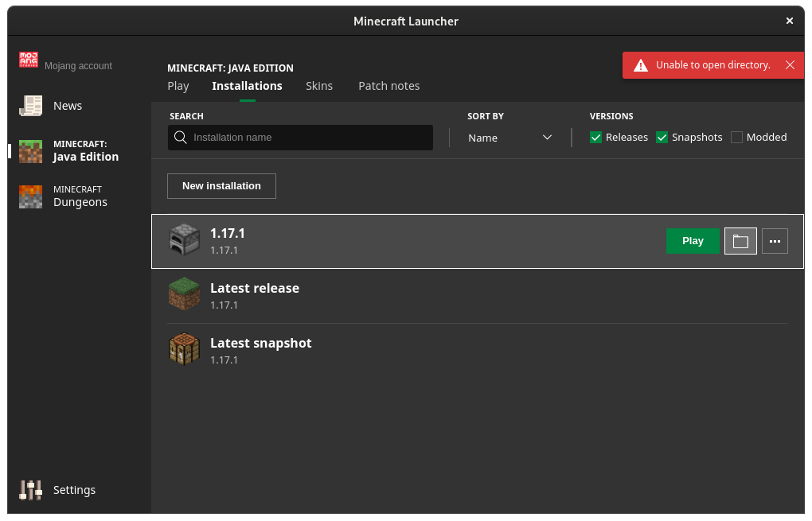812x521 pixels.
Task: Focus the Installation name search field
Action: click(300, 138)
